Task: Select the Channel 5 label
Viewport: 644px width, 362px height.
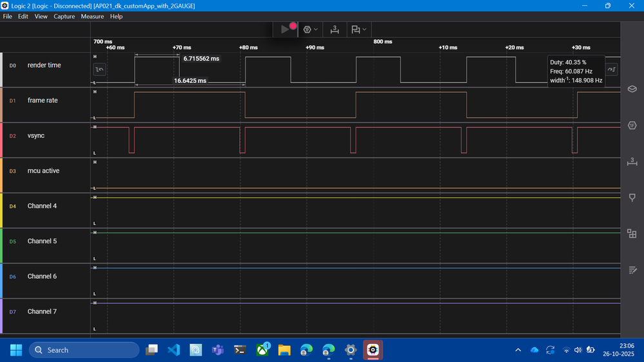Action: click(42, 242)
